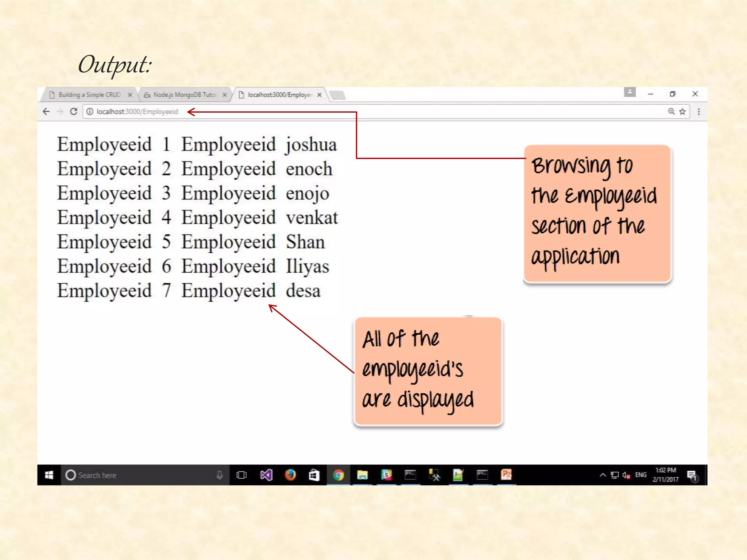This screenshot has height=560, width=747.
Task: Close the Node.js MongoDB Tutorial tab
Action: pos(225,95)
